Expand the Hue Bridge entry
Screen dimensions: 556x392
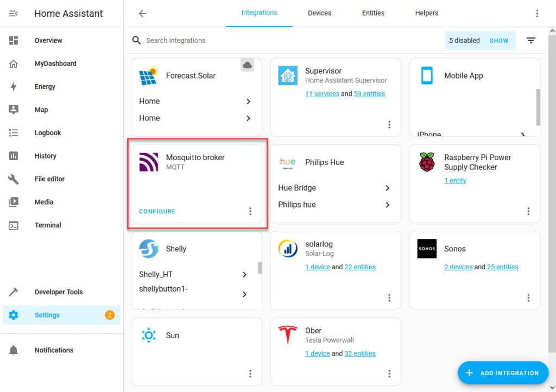pyautogui.click(x=387, y=188)
